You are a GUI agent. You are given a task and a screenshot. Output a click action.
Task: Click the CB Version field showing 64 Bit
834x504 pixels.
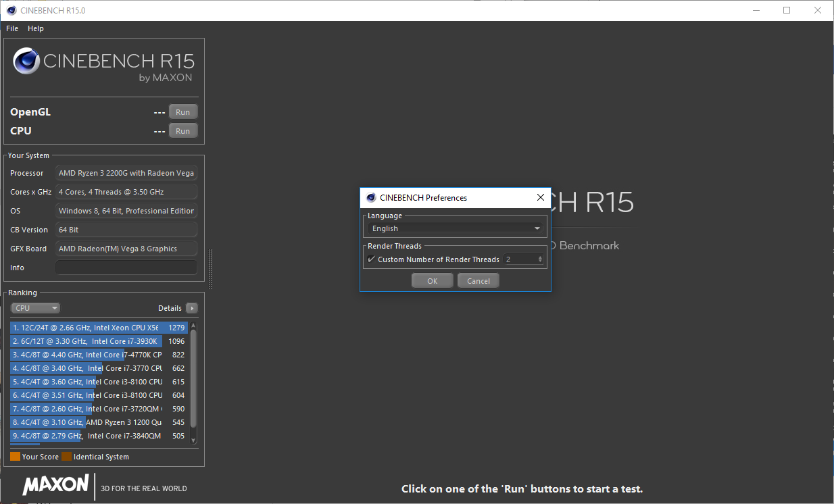[126, 230]
